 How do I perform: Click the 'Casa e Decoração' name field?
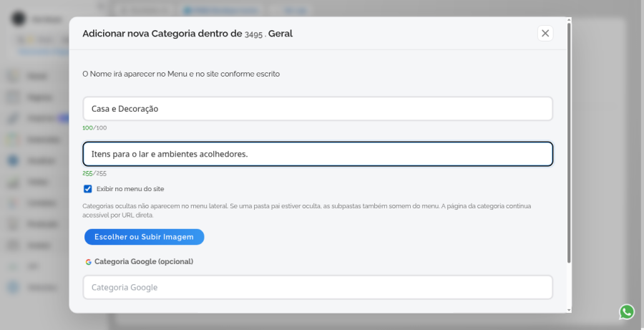pyautogui.click(x=318, y=109)
